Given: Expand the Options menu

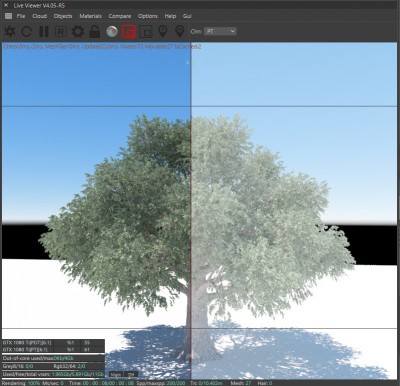Looking at the screenshot, I should click(148, 16).
